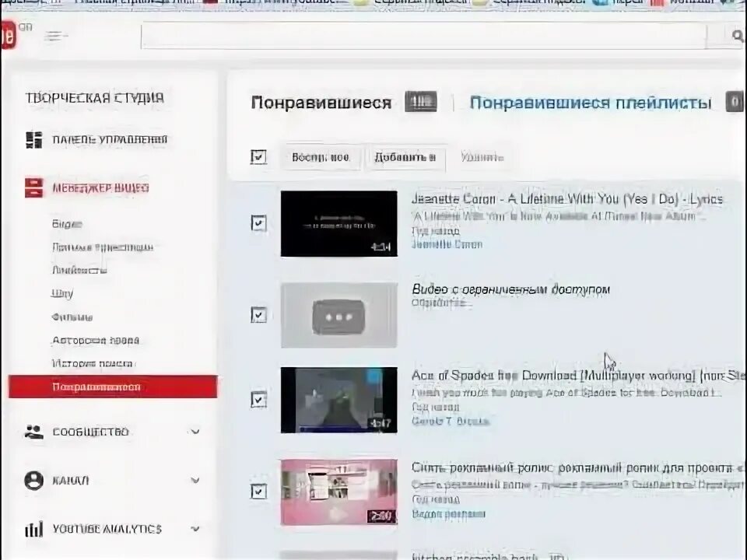Image resolution: width=747 pixels, height=560 pixels.
Task: Open the restricted video placeholder thumbnail
Action: (338, 315)
